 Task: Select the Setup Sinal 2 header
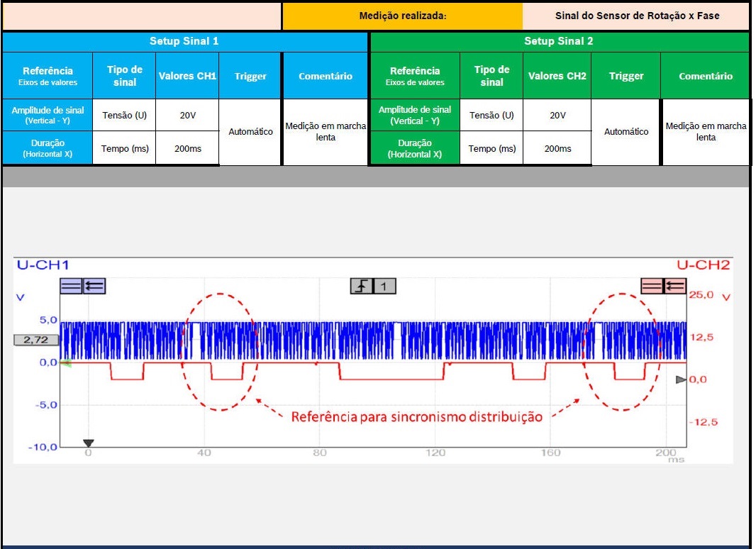coord(558,41)
